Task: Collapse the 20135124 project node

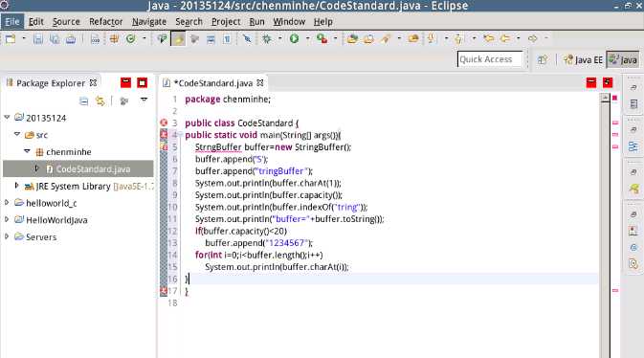Action: point(7,118)
